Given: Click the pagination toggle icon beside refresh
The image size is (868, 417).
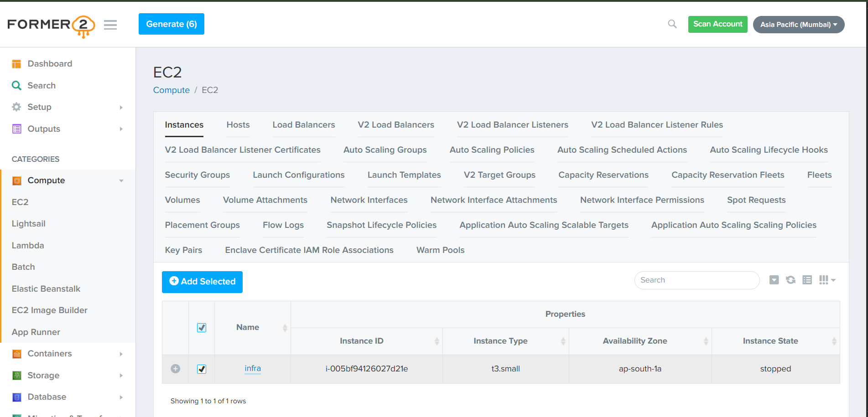Looking at the screenshot, I should pyautogui.click(x=774, y=280).
